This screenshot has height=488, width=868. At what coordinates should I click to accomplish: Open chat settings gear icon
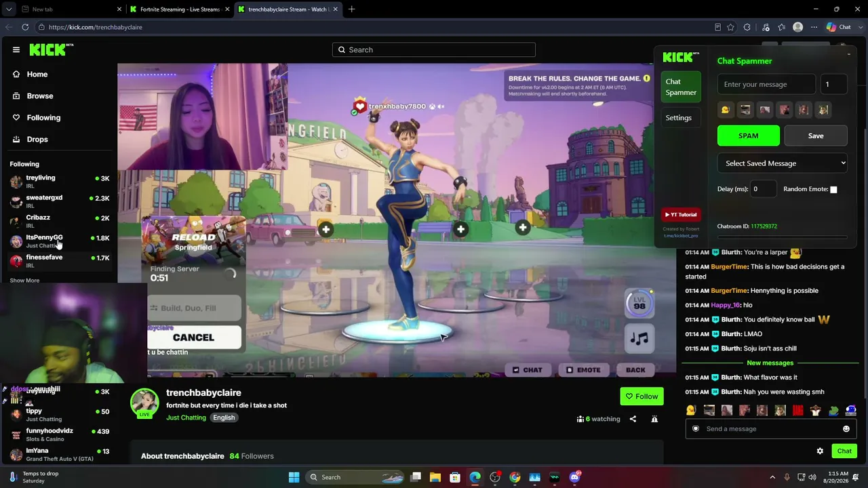tap(820, 451)
